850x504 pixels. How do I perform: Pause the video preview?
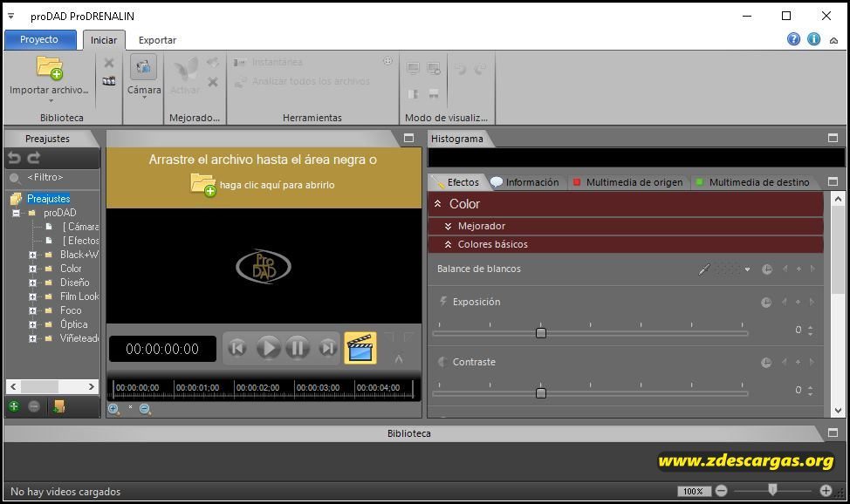(297, 348)
